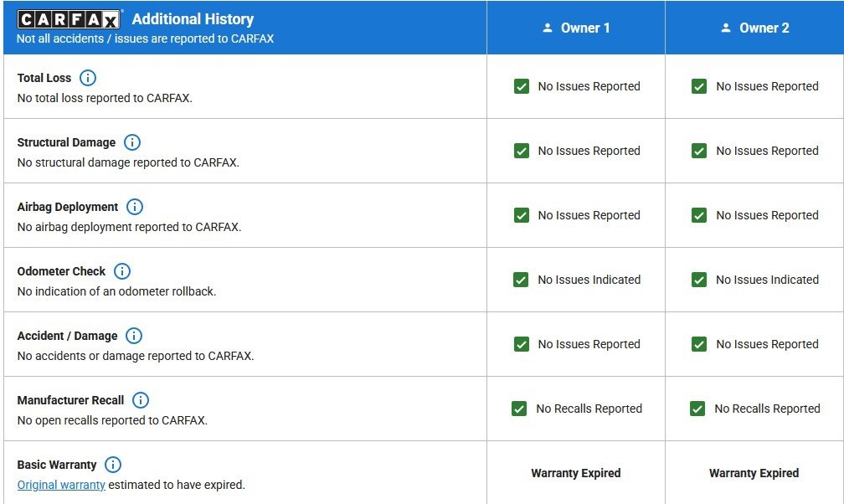
Task: Select the Owner 2 column header
Action: (x=754, y=28)
